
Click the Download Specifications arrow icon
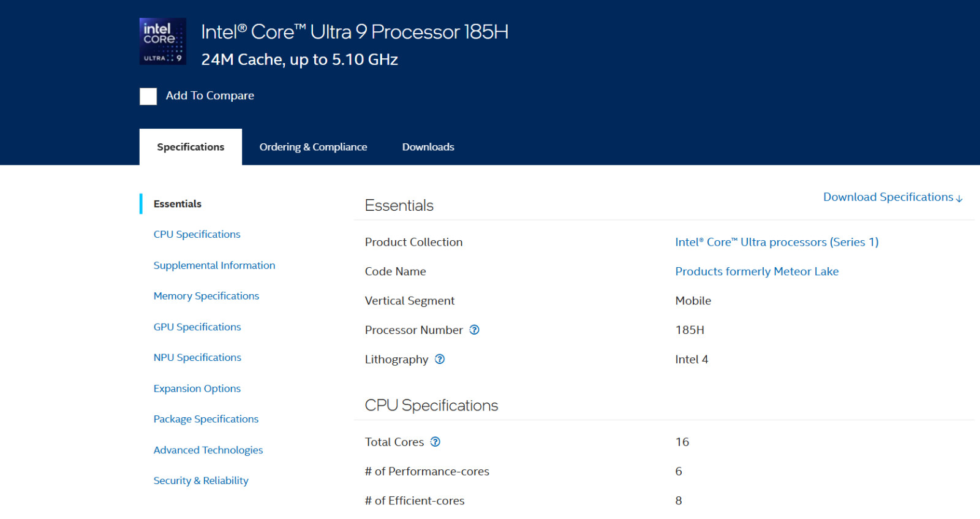tap(959, 198)
